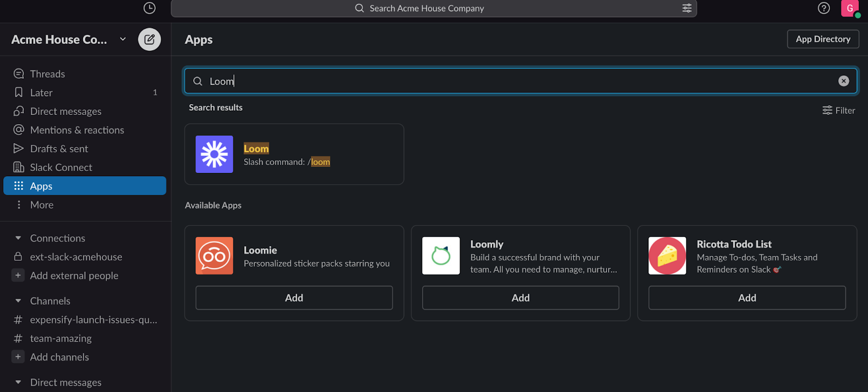This screenshot has width=868, height=392.
Task: Click the top Search Acme House Company bar
Action: [433, 8]
